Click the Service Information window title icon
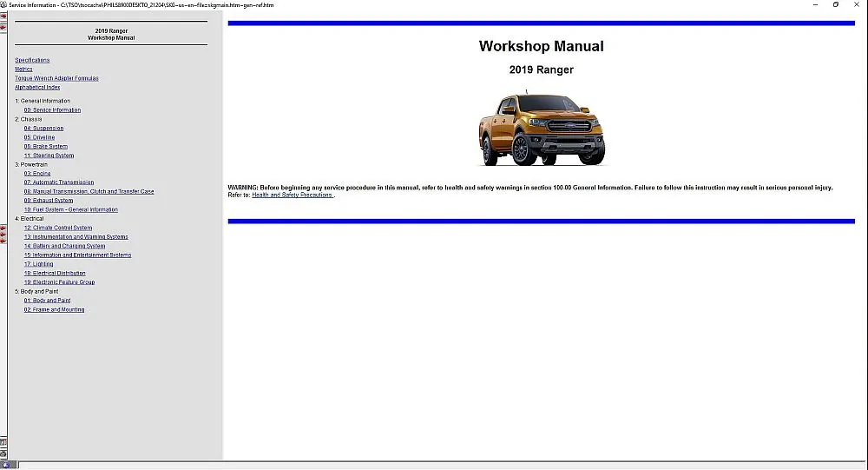Screen dimensions: 868x470 pos(3,4)
